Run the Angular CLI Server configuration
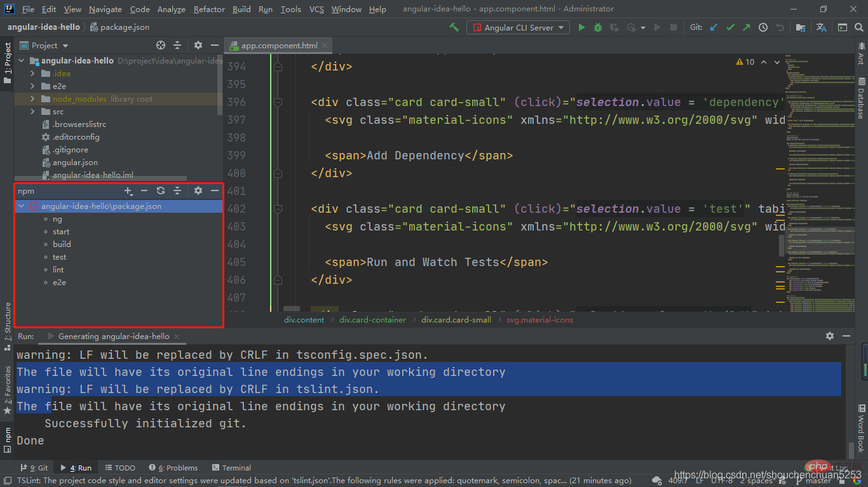This screenshot has height=487, width=868. [581, 27]
